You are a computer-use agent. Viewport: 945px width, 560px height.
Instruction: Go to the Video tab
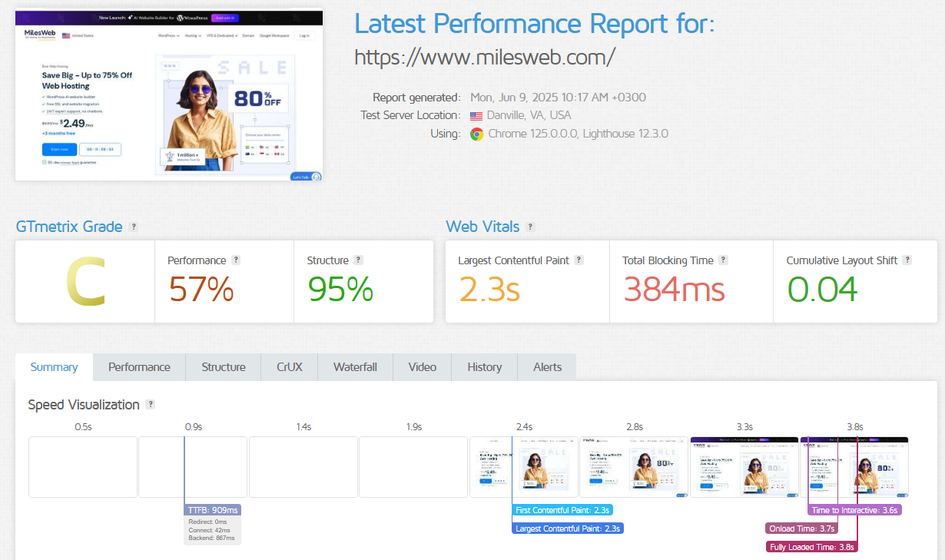(423, 367)
